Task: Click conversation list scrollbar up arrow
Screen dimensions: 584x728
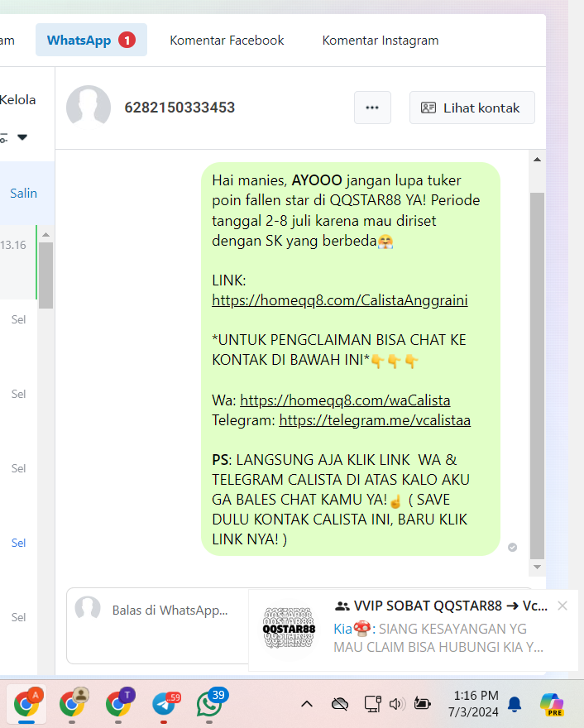Action: point(46,235)
